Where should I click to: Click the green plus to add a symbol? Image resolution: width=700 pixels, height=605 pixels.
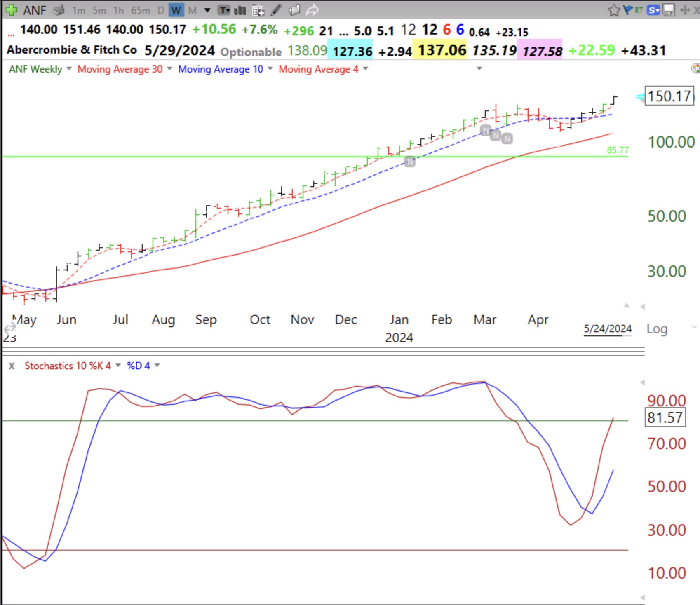[x=12, y=10]
